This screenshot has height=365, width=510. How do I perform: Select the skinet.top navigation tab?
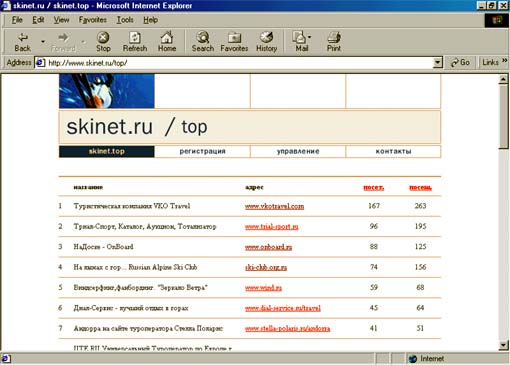point(107,151)
